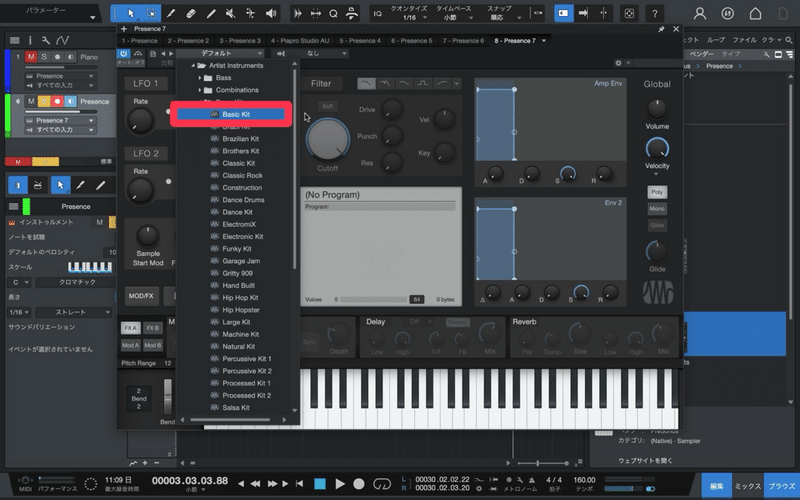Viewport: 800px width, 500px height.
Task: Switch to 1 - Presence tab
Action: 140,41
